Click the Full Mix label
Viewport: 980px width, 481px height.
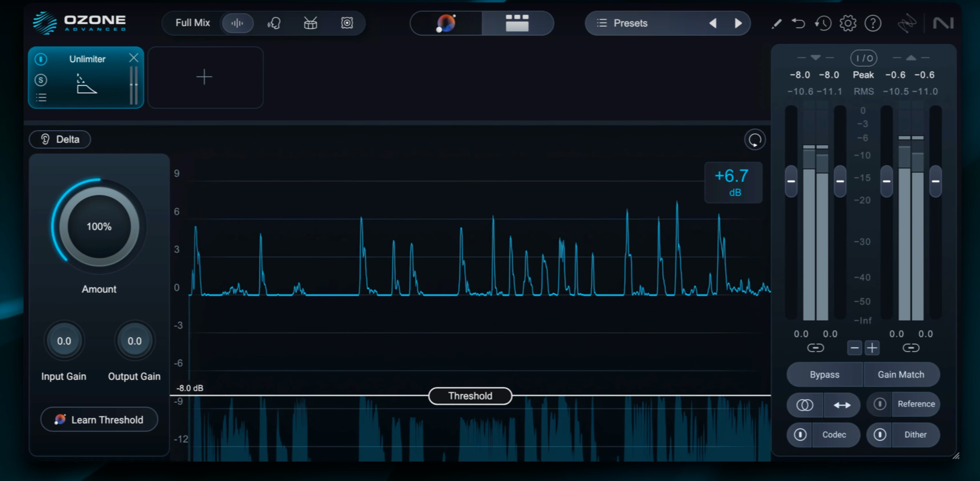pyautogui.click(x=193, y=23)
